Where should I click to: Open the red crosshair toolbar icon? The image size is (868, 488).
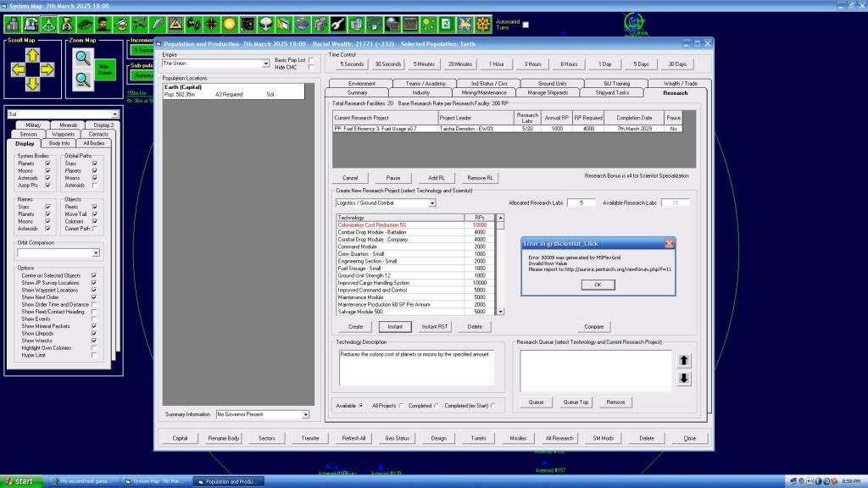coord(211,25)
